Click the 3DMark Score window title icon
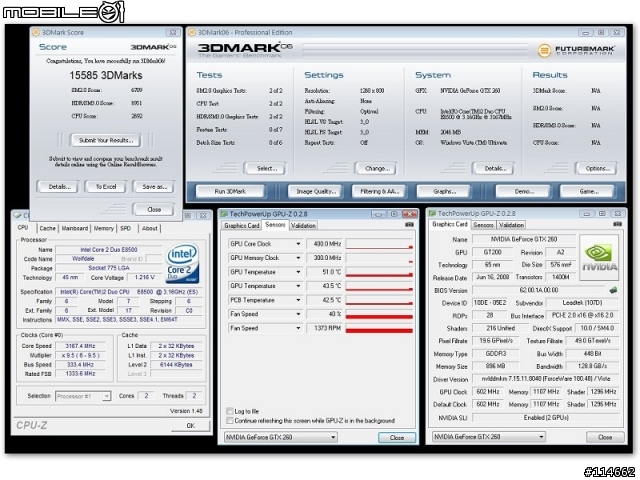Viewport: 640px width, 480px height. pyautogui.click(x=36, y=32)
